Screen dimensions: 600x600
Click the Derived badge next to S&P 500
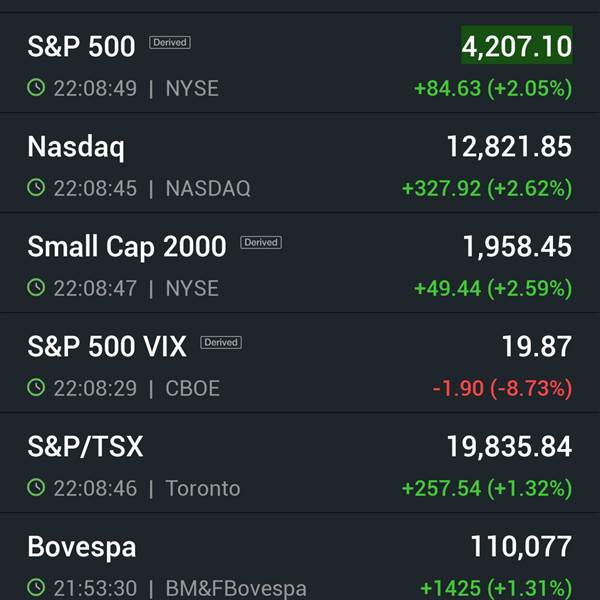(x=170, y=42)
